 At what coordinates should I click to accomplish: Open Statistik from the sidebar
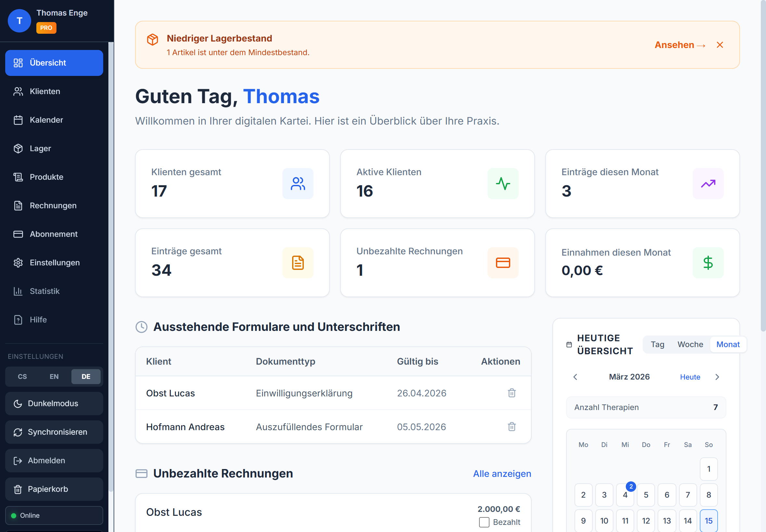click(x=44, y=291)
